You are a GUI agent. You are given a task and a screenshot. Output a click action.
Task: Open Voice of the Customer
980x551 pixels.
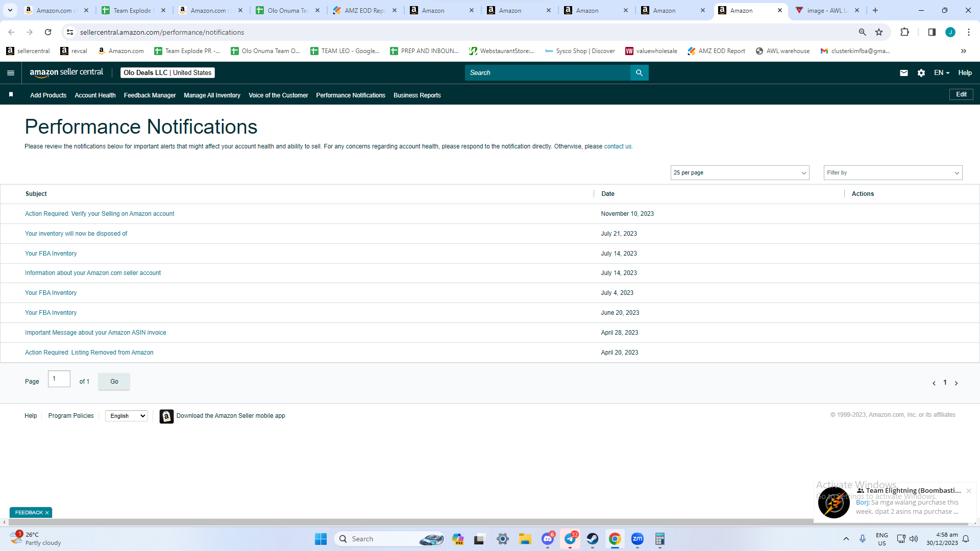(278, 95)
